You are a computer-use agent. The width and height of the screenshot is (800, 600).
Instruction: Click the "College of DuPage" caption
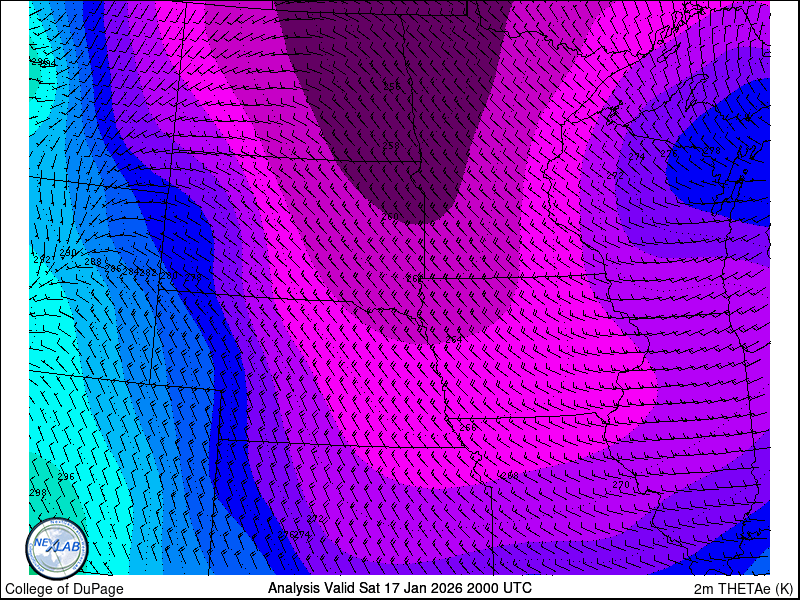[64, 589]
